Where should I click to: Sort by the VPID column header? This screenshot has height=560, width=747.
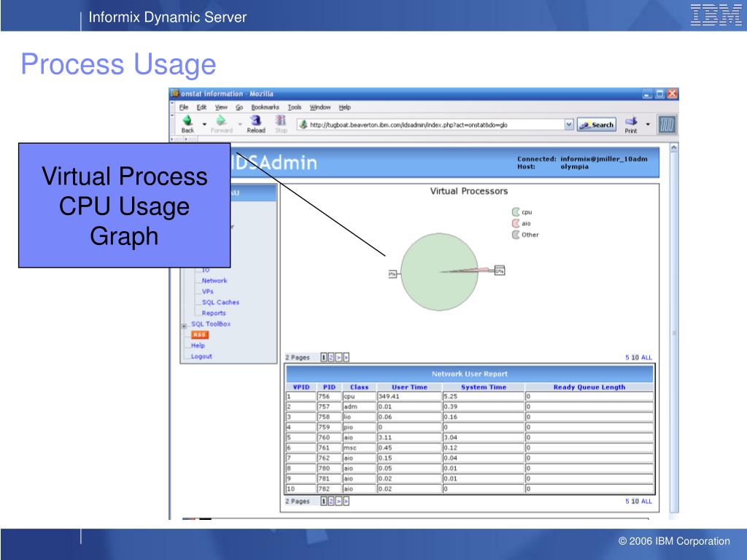coord(301,387)
